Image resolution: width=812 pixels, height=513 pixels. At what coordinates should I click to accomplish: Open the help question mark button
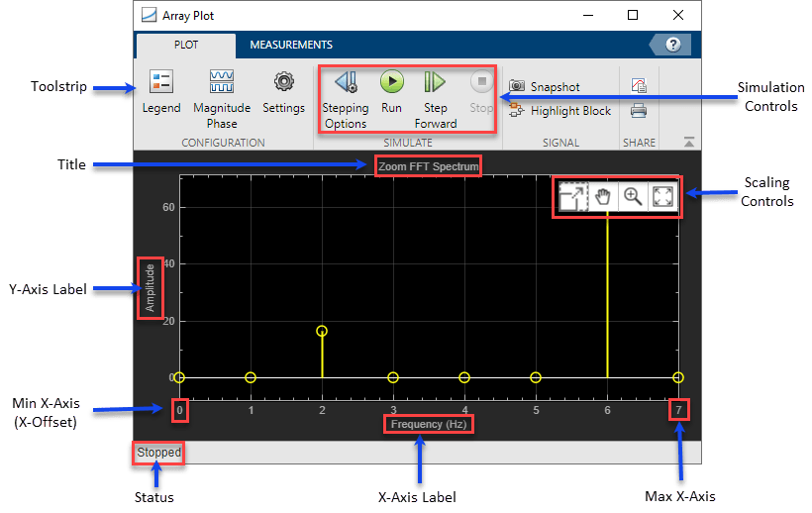click(672, 45)
